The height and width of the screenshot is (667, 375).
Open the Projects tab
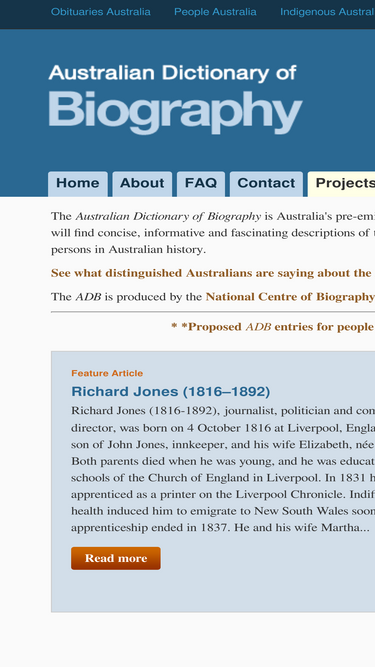coord(341,184)
